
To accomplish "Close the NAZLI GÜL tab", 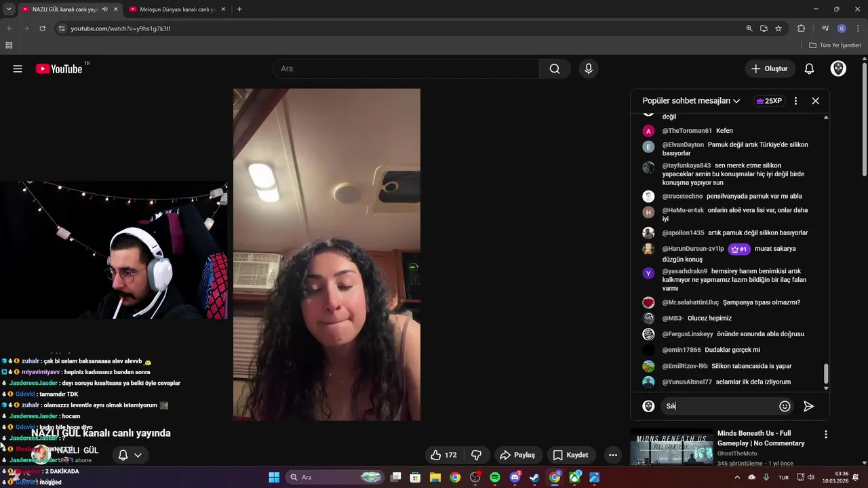I will tap(115, 9).
